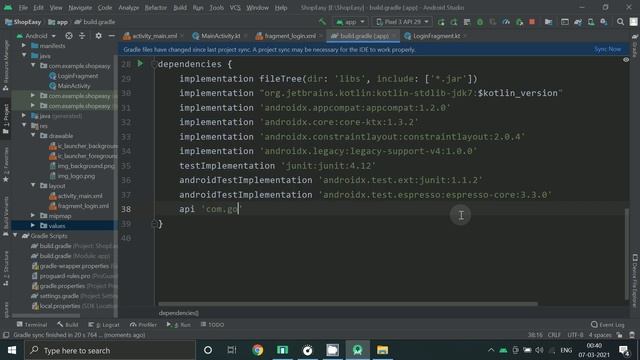Open the Android project view dropdown
This screenshot has width=640, height=360.
click(x=36, y=36)
